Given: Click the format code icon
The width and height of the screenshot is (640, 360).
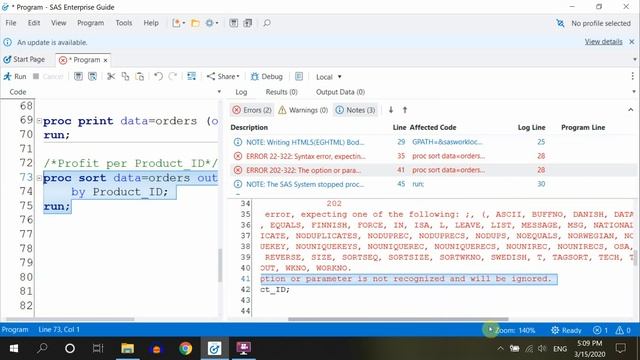Looking at the screenshot, I should pyautogui.click(x=191, y=77).
